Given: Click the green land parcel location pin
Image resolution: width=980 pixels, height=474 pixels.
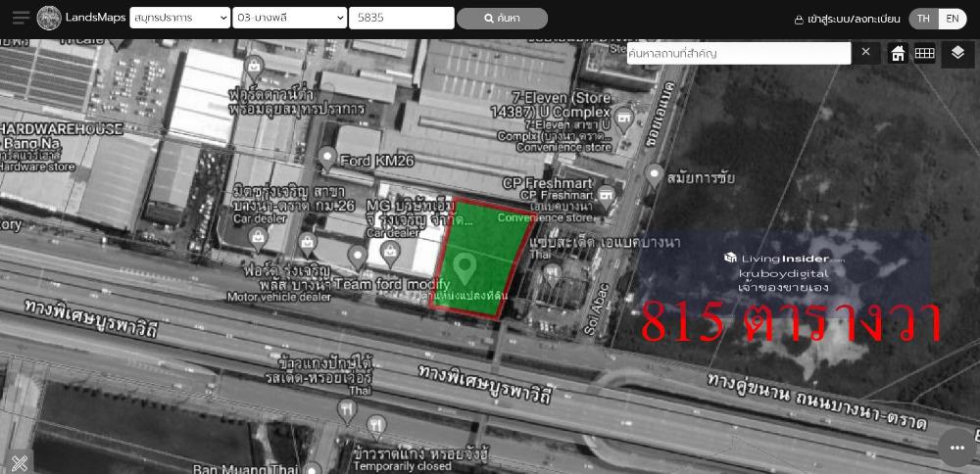Looking at the screenshot, I should point(465,265).
